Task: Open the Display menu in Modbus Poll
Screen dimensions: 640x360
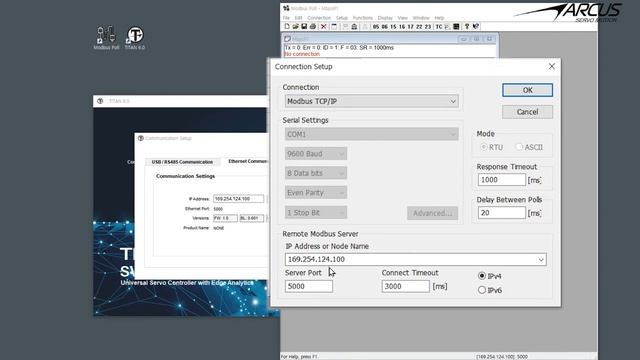Action: 385,18
